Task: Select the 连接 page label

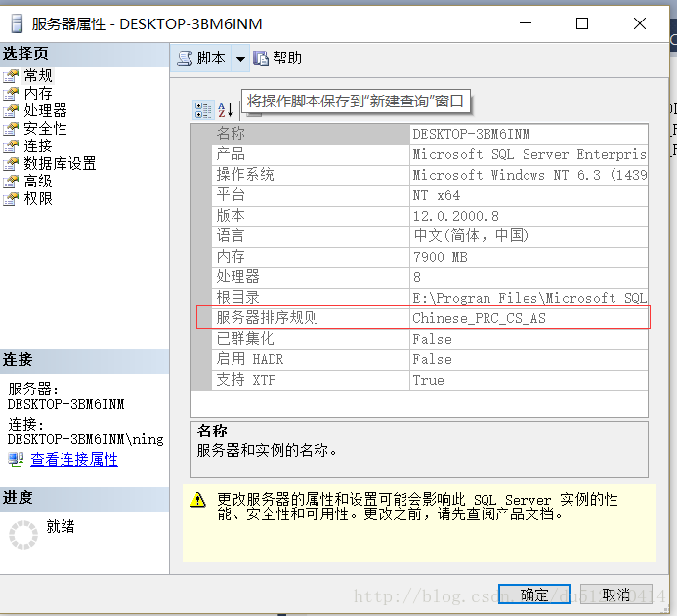Action: pos(38,146)
